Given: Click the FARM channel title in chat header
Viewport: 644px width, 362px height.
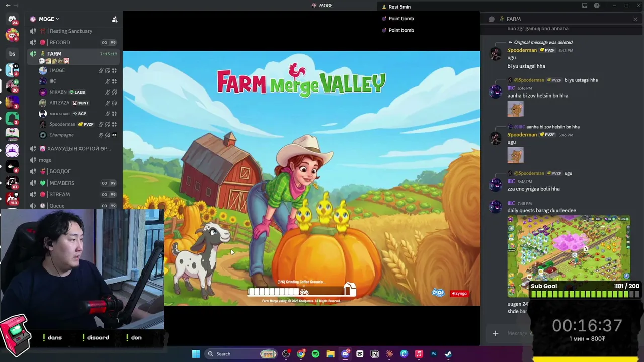Looking at the screenshot, I should coord(514,19).
